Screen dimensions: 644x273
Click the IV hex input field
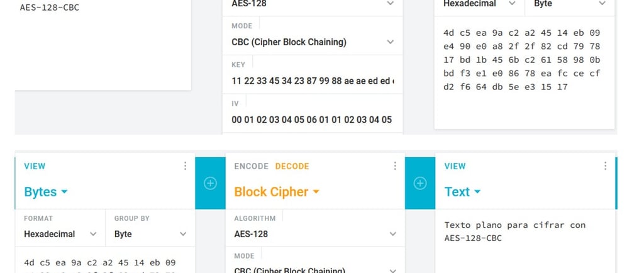click(313, 120)
